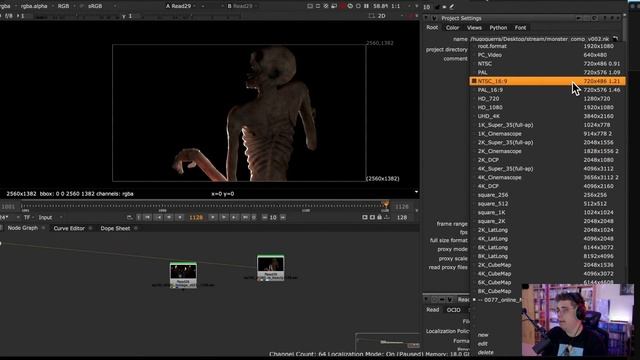640x360 pixels.
Task: Skip forward by increment button
Action: point(282,218)
